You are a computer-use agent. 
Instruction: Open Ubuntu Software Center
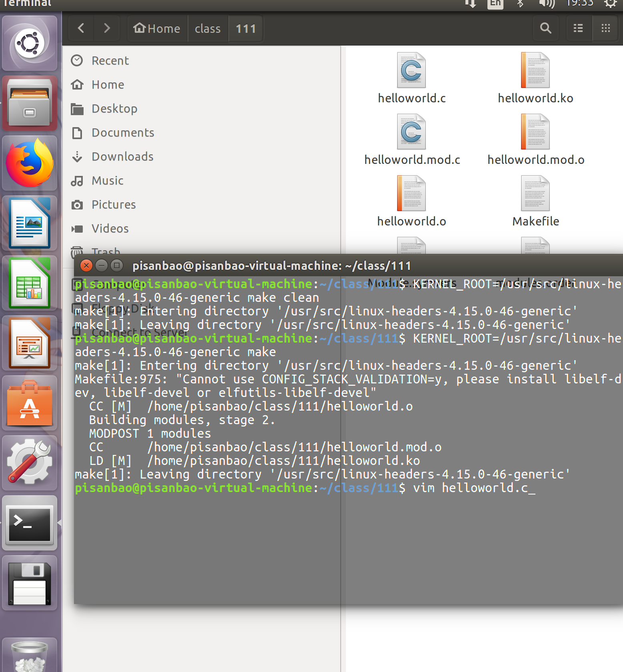(30, 403)
